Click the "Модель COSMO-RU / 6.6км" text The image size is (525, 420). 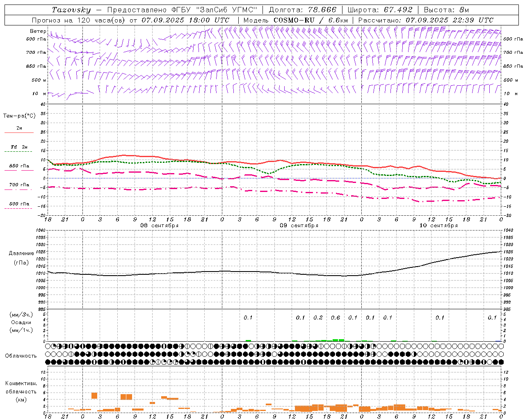[296, 20]
